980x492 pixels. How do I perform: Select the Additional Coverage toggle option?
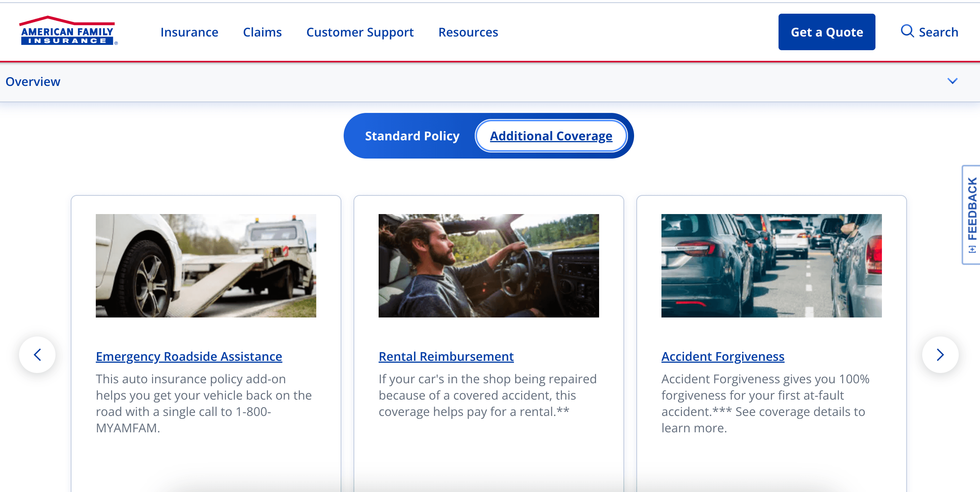pyautogui.click(x=550, y=136)
